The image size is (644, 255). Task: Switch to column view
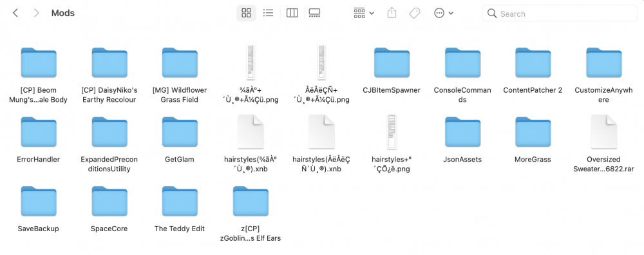292,13
